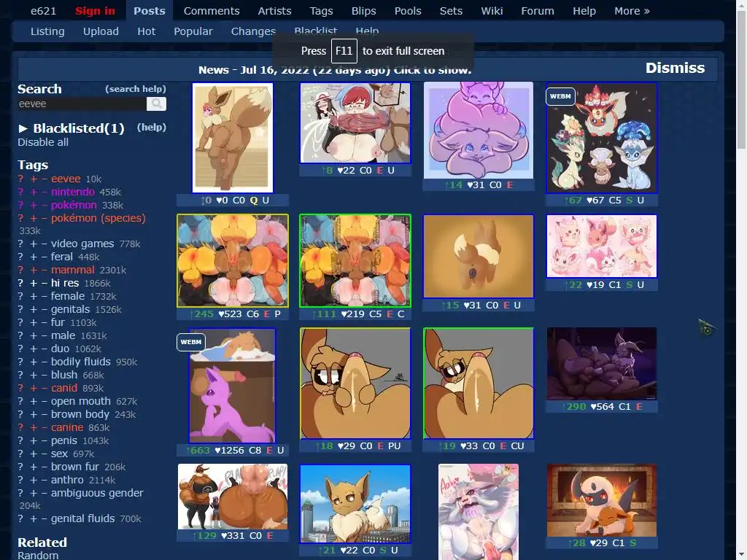This screenshot has width=747, height=560.
Task: Click the '?' icon next to female tag
Action: [x=20, y=296]
